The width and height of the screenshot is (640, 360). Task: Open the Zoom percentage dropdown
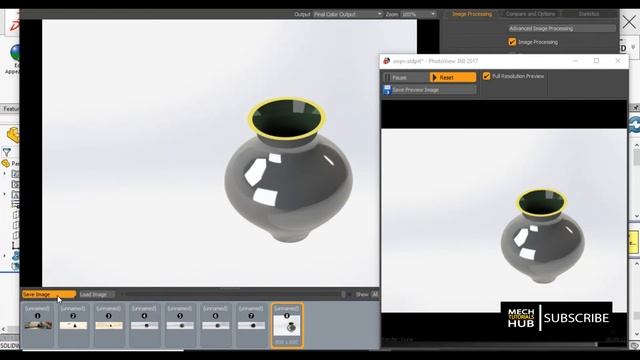point(418,14)
